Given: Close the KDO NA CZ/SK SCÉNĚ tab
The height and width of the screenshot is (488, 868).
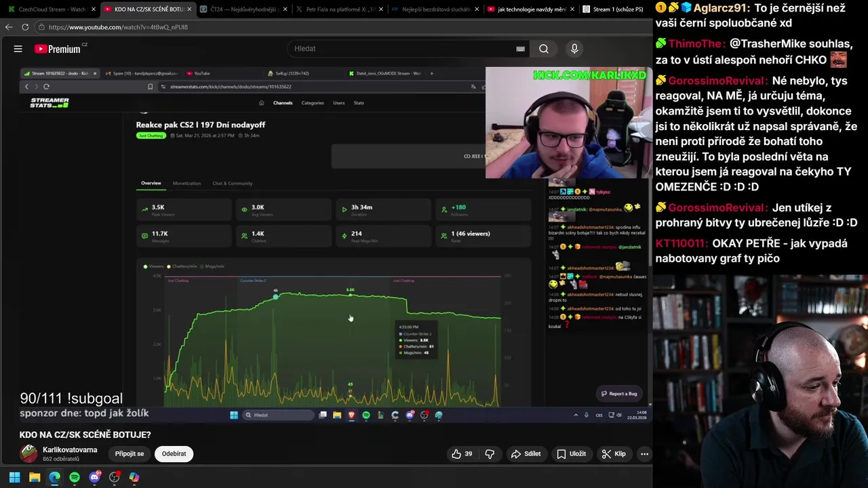Looking at the screenshot, I should point(189,9).
